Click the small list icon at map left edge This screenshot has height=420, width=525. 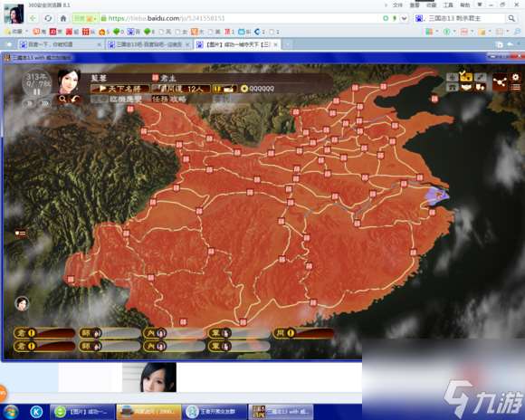point(21,233)
